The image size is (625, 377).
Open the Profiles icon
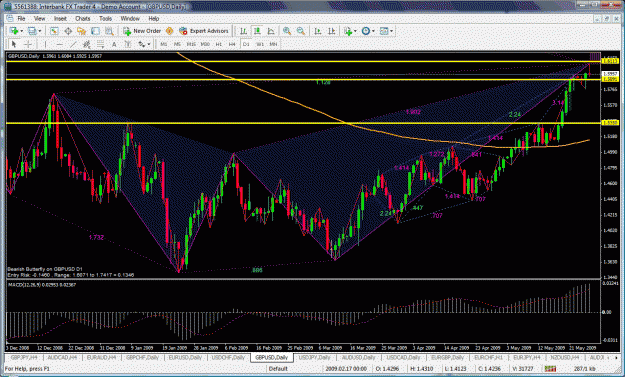[x=32, y=31]
